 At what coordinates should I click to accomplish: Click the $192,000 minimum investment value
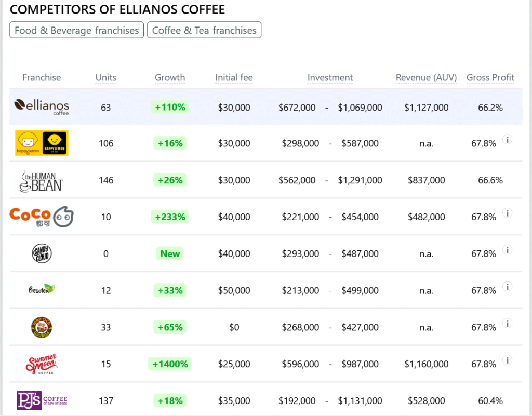(297, 401)
